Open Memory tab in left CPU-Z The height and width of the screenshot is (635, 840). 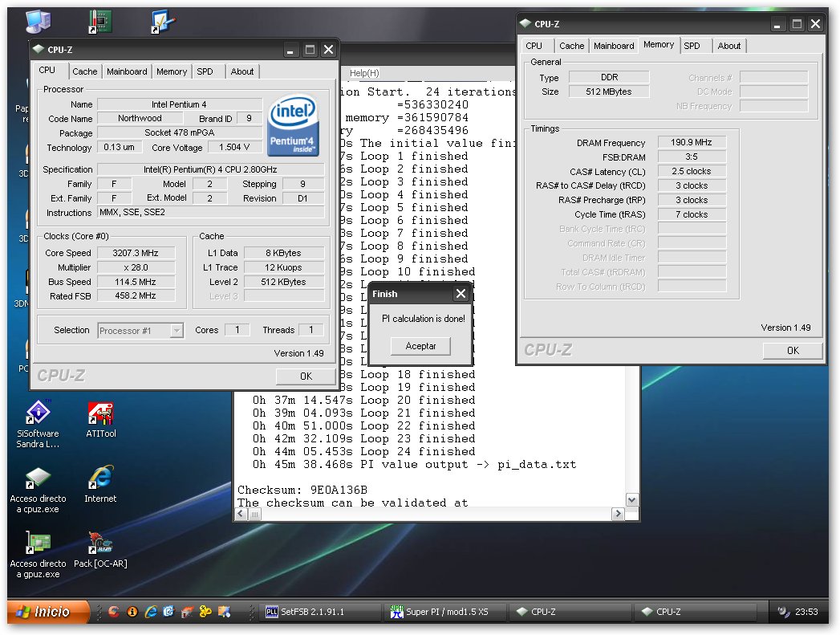point(172,71)
